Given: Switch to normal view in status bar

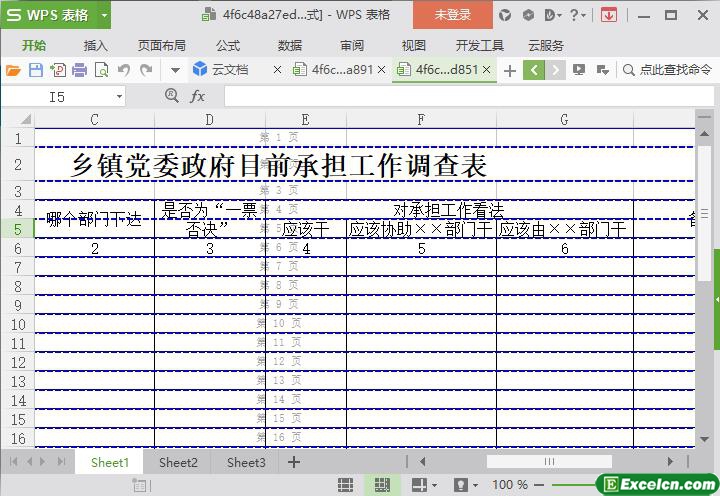Looking at the screenshot, I should (345, 485).
